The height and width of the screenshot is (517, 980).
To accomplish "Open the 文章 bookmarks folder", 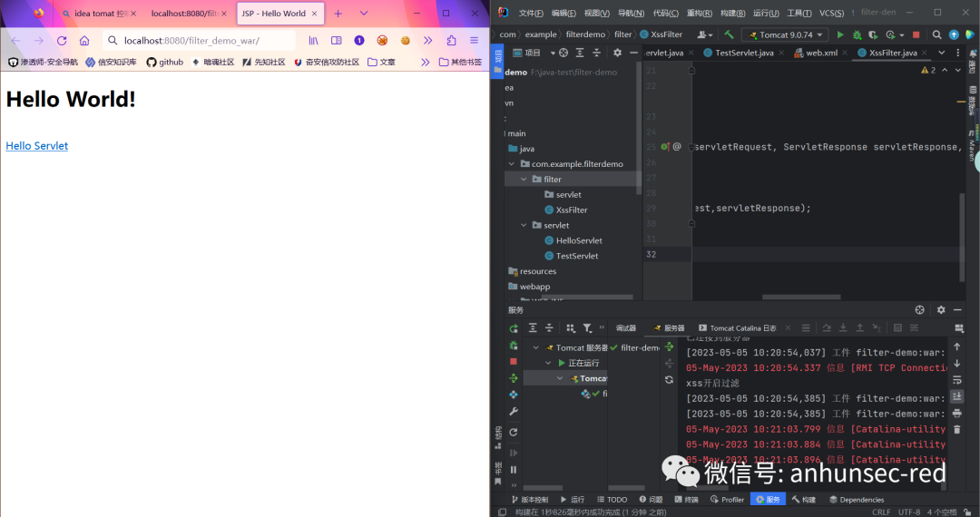I will click(381, 62).
